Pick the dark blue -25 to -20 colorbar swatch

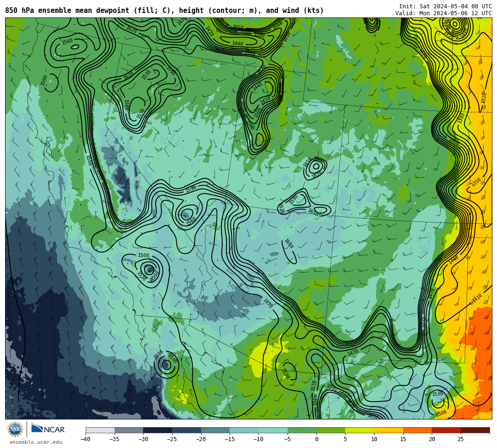[187, 430]
